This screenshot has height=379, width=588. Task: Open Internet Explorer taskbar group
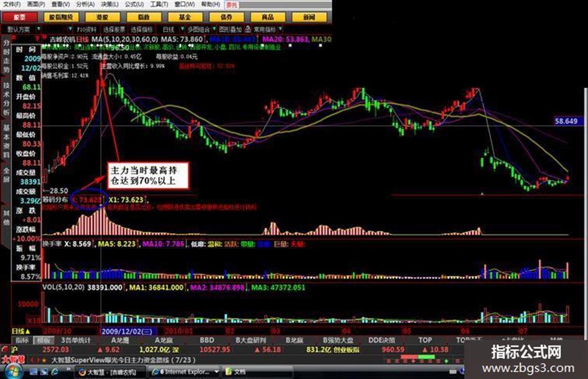click(x=185, y=372)
